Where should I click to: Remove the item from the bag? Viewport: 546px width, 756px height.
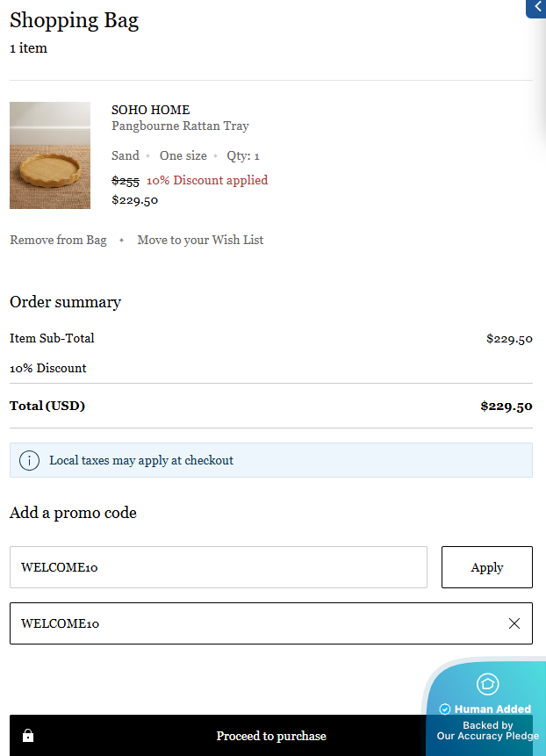(58, 240)
